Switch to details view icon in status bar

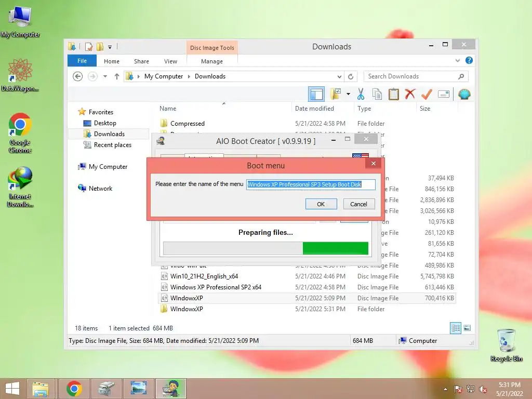[455, 328]
